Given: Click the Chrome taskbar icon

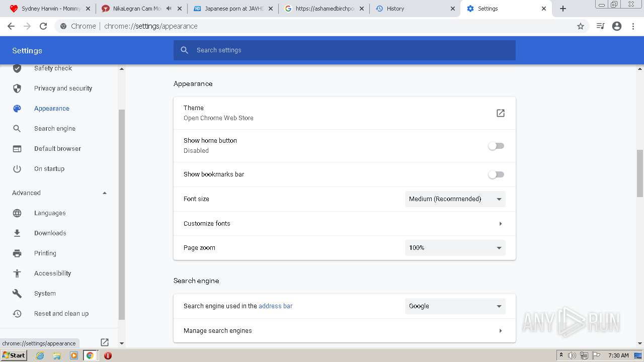Looking at the screenshot, I should (x=90, y=355).
